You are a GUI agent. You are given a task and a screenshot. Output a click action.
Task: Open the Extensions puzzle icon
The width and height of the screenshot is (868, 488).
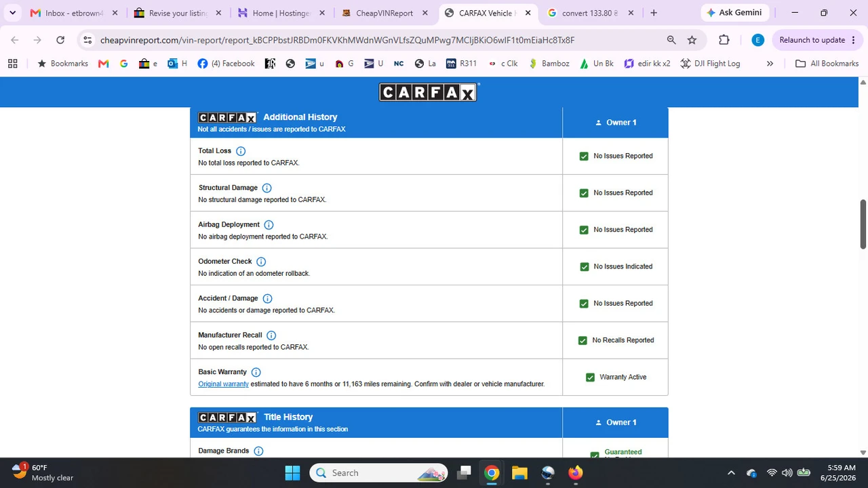[724, 40]
